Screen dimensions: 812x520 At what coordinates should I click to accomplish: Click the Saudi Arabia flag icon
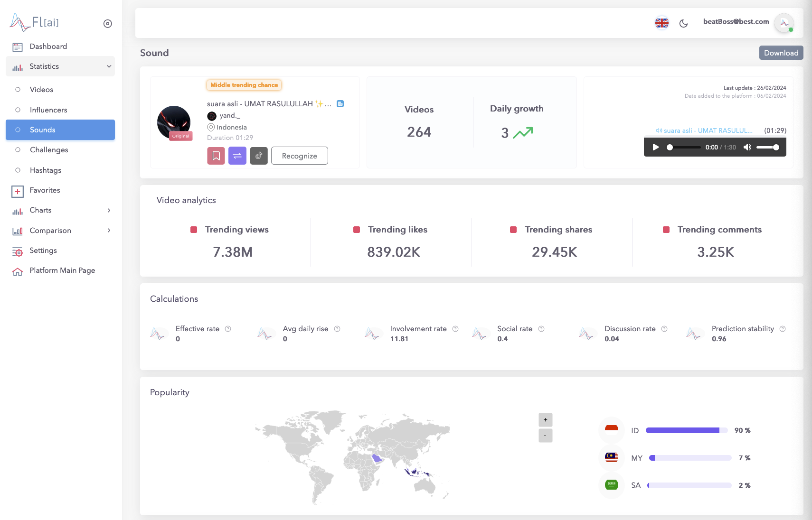point(612,485)
